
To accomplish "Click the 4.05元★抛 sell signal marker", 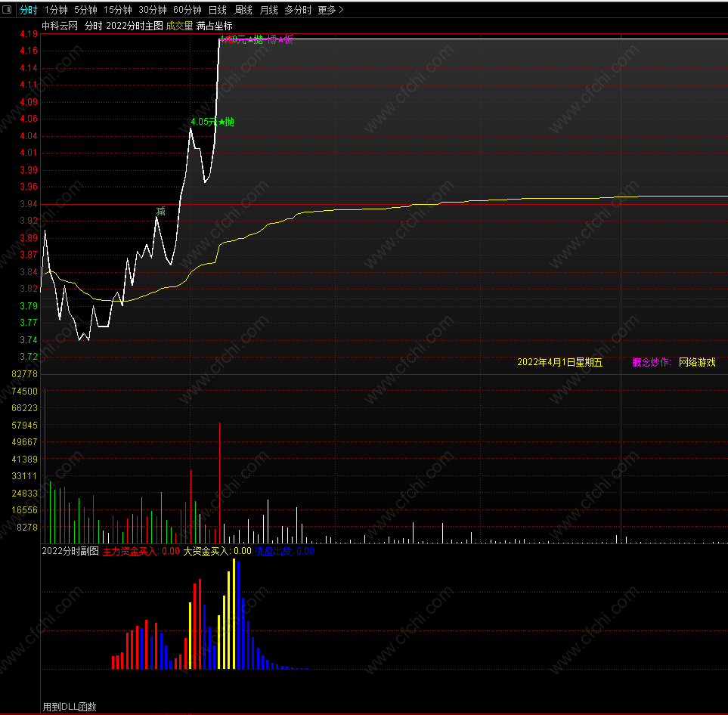I will click(212, 122).
